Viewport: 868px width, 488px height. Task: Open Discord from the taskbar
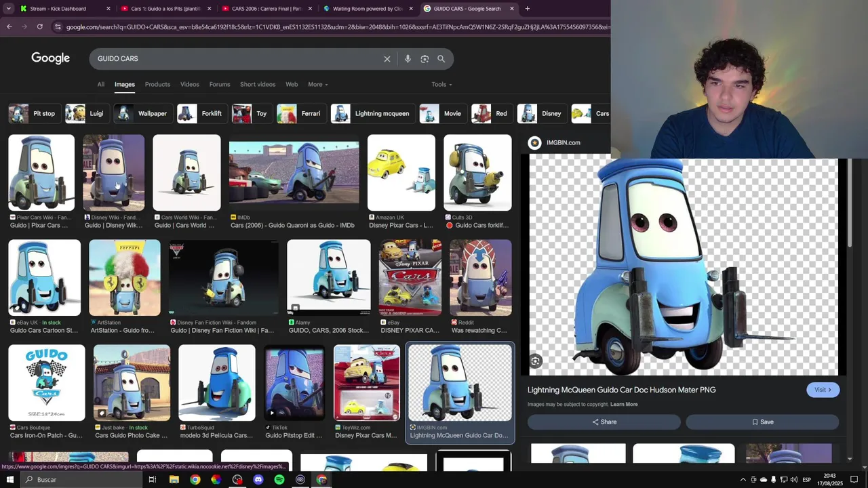click(258, 480)
